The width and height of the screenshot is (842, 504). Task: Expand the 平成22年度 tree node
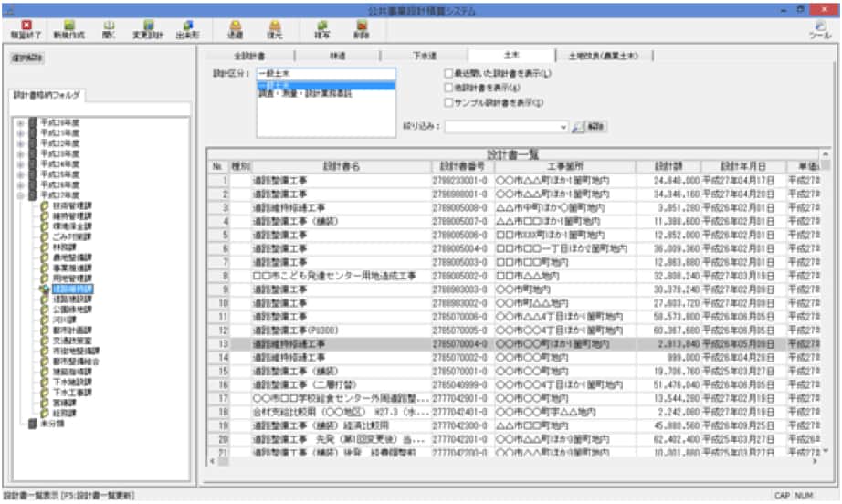(20, 143)
